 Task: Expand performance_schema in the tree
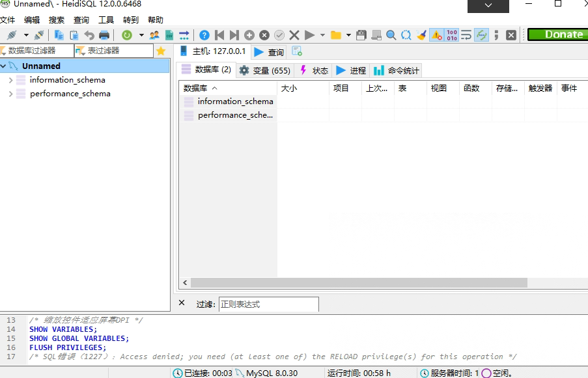tap(10, 94)
